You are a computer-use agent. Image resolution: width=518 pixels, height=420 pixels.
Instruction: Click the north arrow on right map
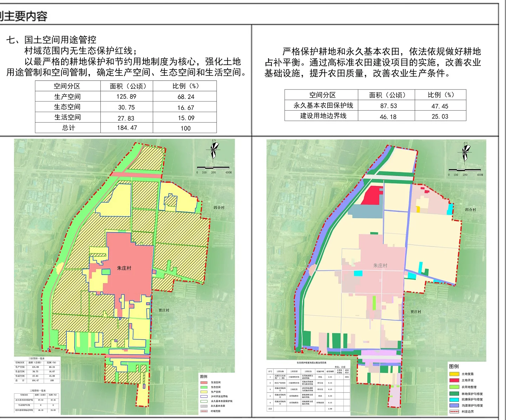465,152
